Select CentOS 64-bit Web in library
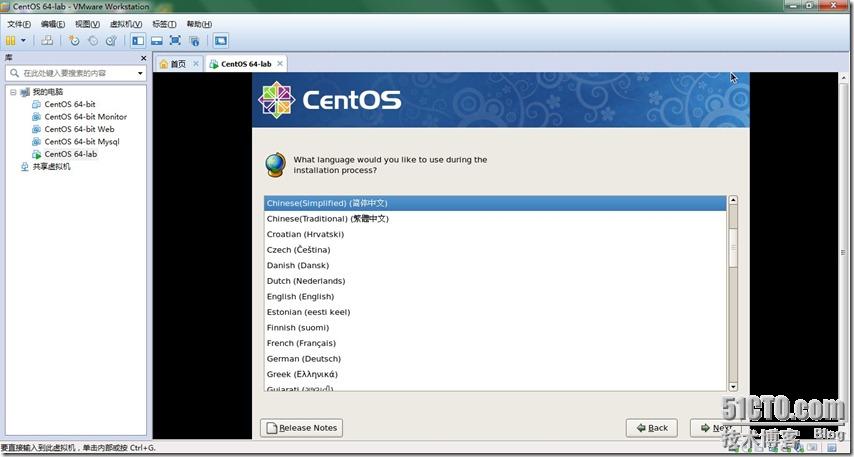 coord(79,129)
